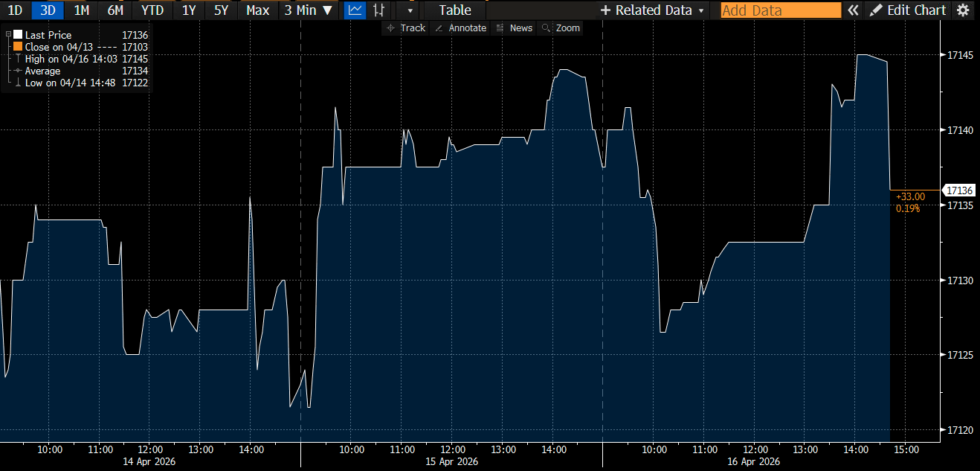
Task: Activate the Zoom magnifier tool
Action: (561, 28)
